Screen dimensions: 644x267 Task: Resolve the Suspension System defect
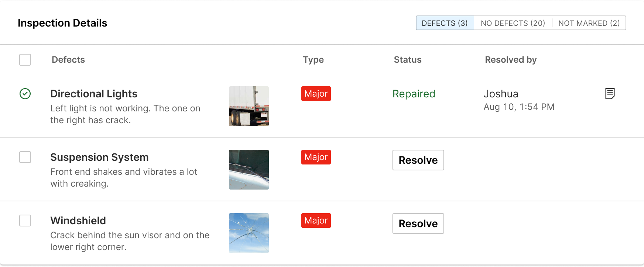click(x=418, y=160)
